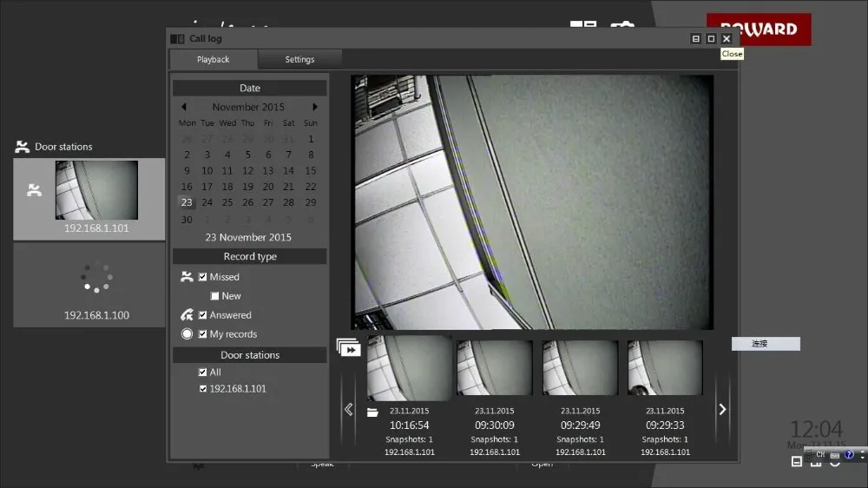
Task: Select door station 192.168.1.100 tile
Action: pyautogui.click(x=89, y=285)
